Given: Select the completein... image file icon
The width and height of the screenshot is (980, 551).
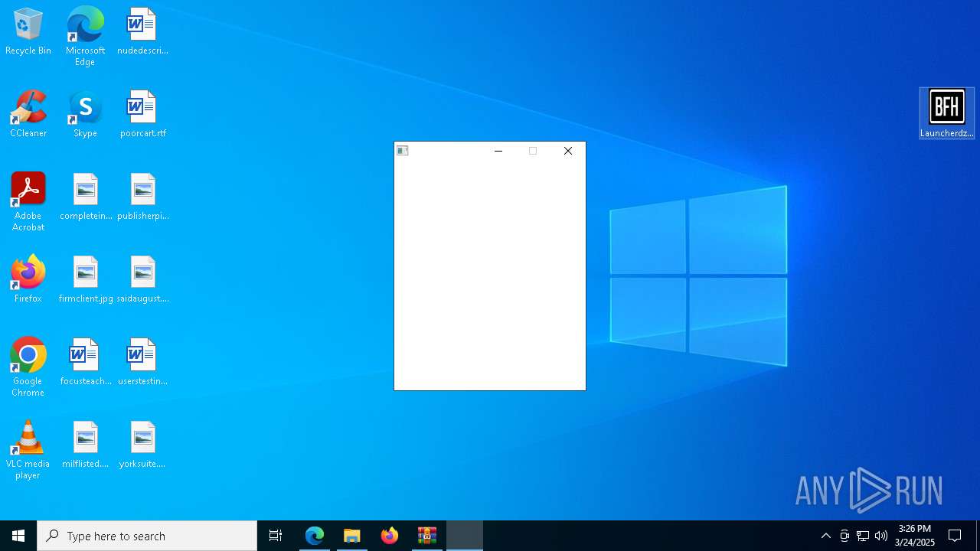Looking at the screenshot, I should coord(86,197).
